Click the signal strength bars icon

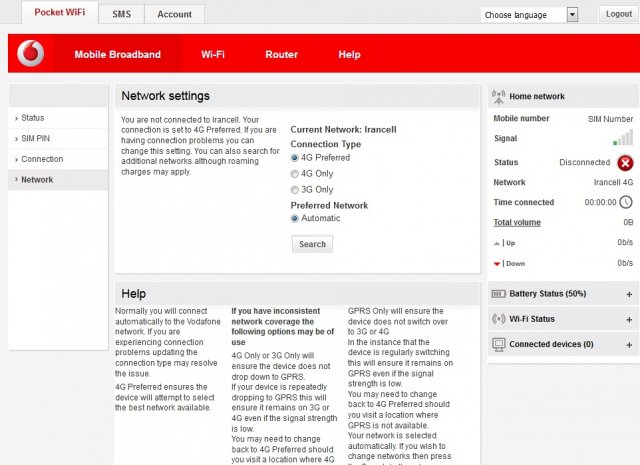click(x=623, y=139)
